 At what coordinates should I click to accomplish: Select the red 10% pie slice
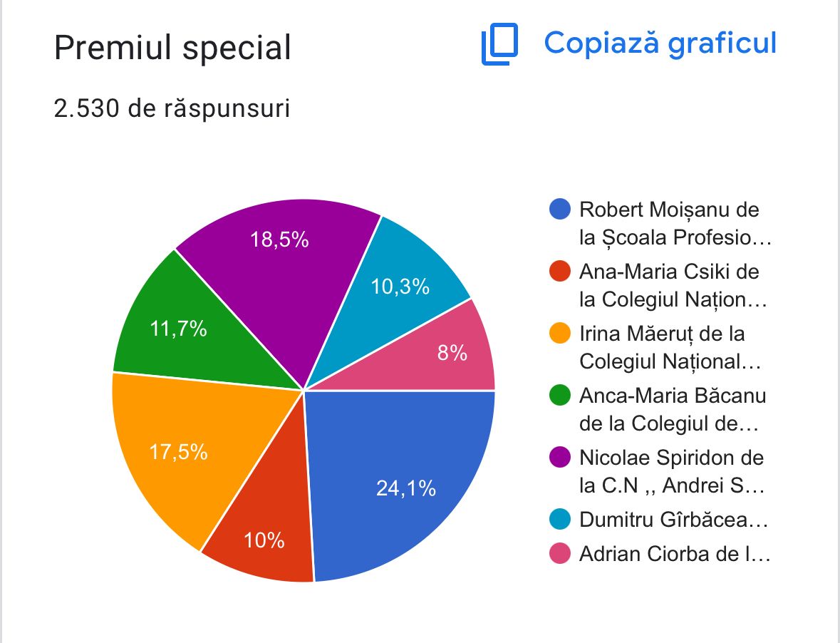pyautogui.click(x=264, y=528)
